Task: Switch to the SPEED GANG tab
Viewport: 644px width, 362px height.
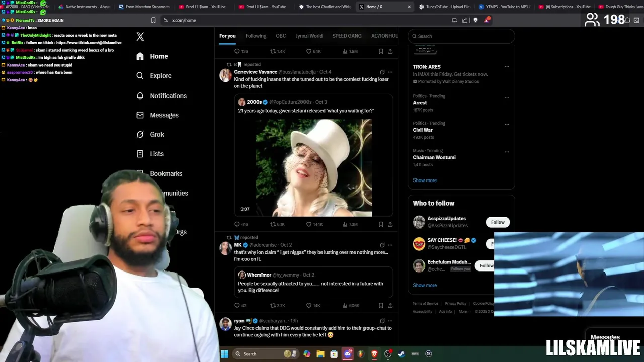Action: (x=347, y=36)
